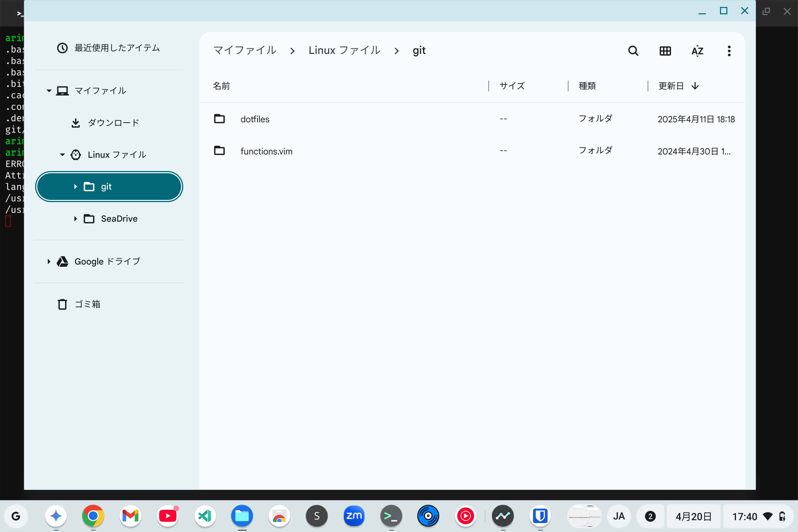Viewport: 798px width, 532px height.
Task: Open the blue vinyl music app icon
Action: pos(428,516)
